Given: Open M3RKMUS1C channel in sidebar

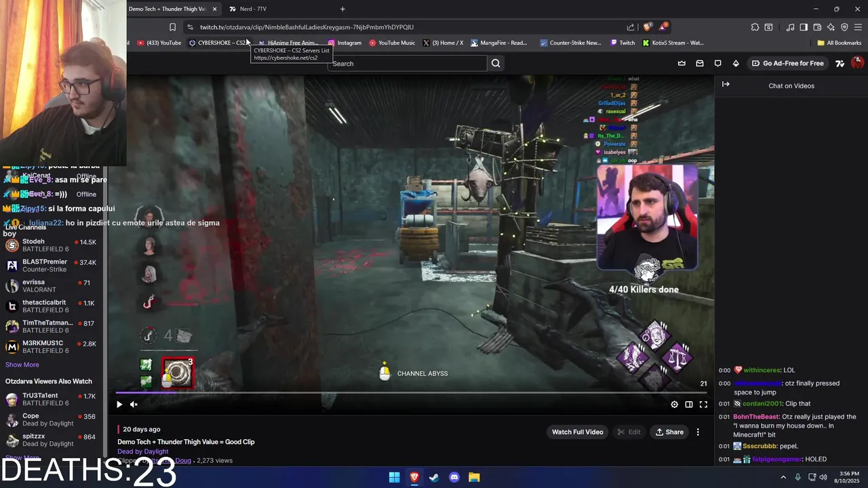Looking at the screenshot, I should tap(52, 347).
